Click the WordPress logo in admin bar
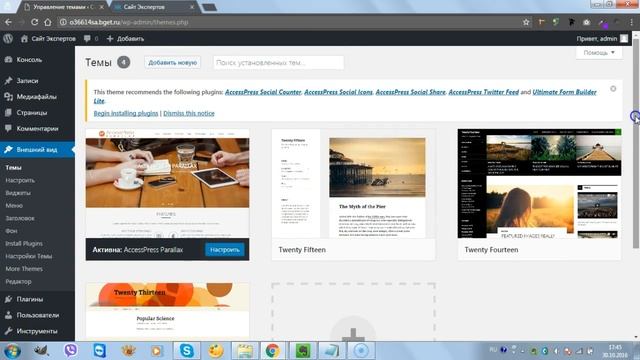The height and width of the screenshot is (360, 640). pyautogui.click(x=8, y=39)
